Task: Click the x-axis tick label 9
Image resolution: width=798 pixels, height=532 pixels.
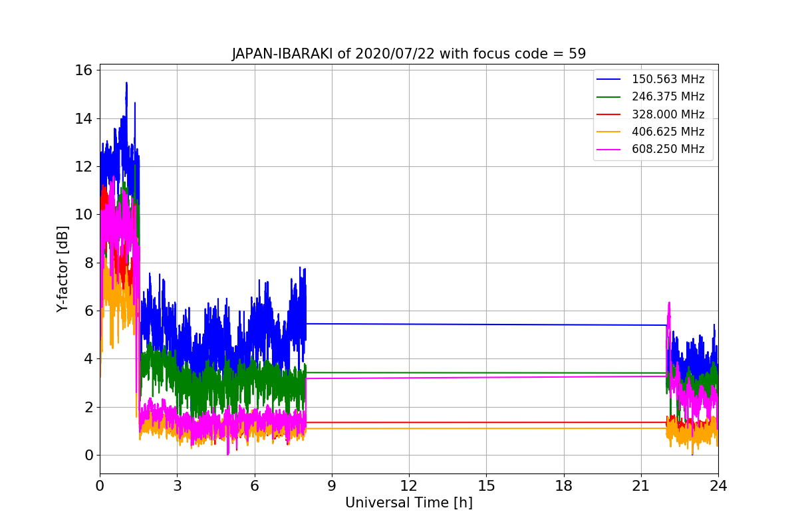Action: pos(332,486)
